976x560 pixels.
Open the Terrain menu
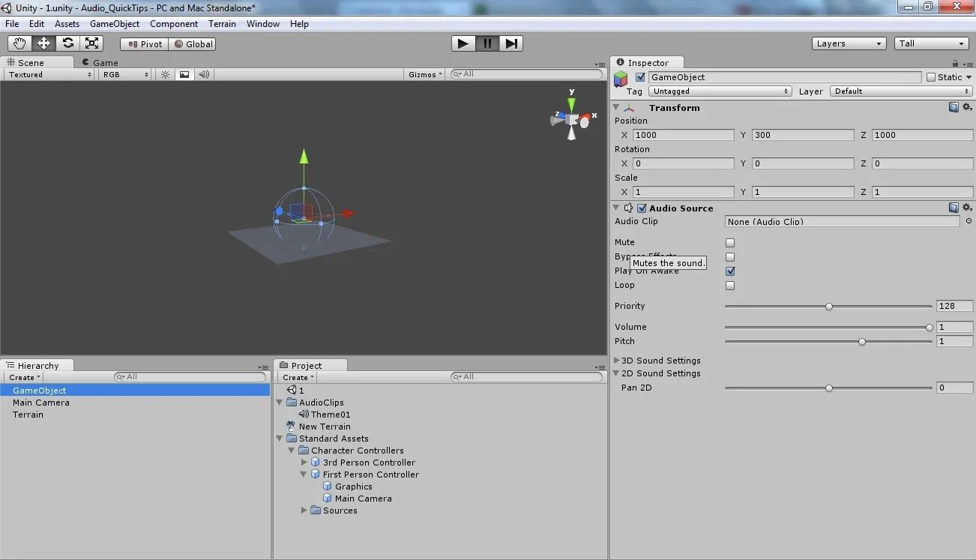tap(222, 24)
